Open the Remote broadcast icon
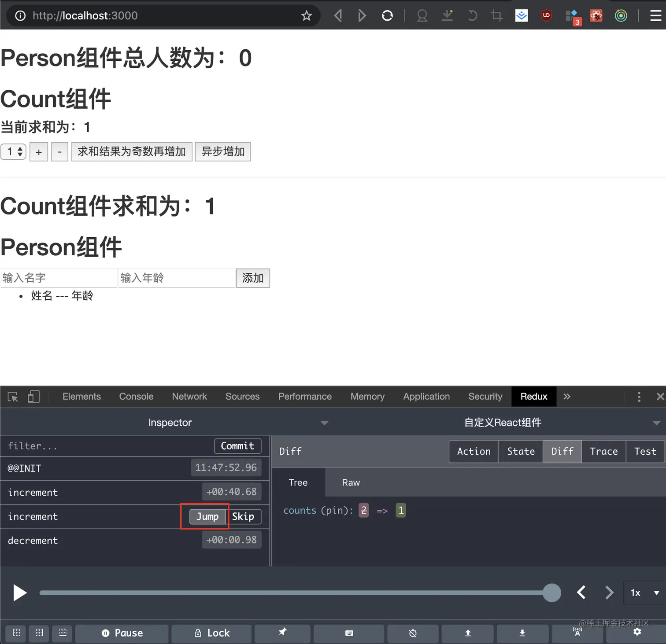Viewport: 666px width, 644px height. (577, 632)
